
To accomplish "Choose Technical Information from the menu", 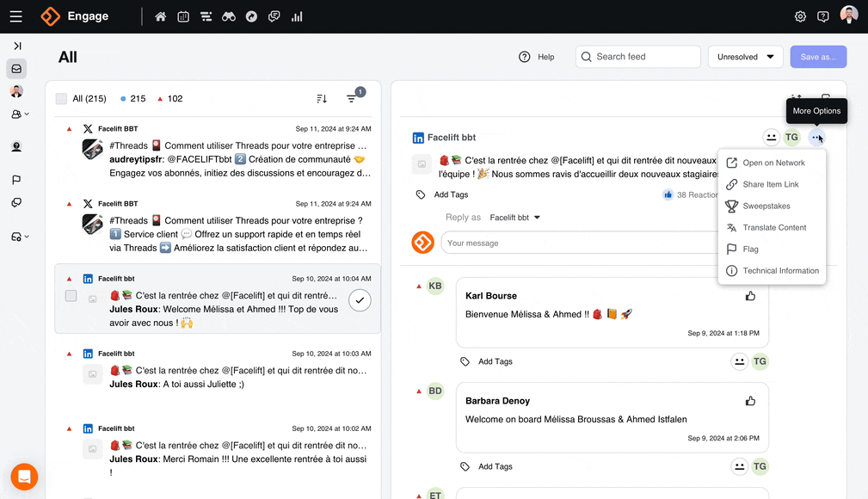I will (772, 271).
